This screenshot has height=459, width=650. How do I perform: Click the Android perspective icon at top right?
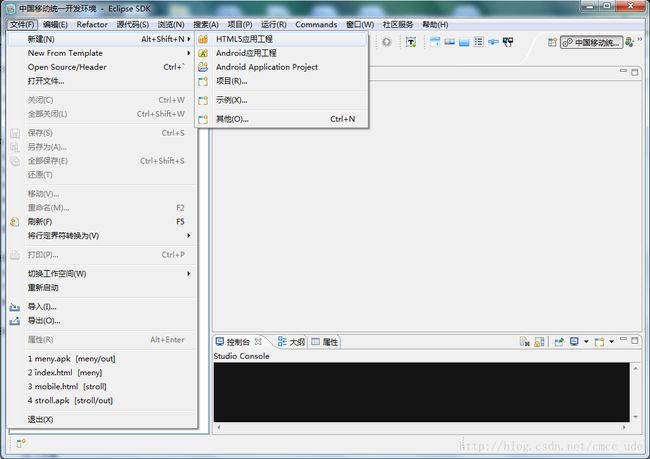(629, 42)
